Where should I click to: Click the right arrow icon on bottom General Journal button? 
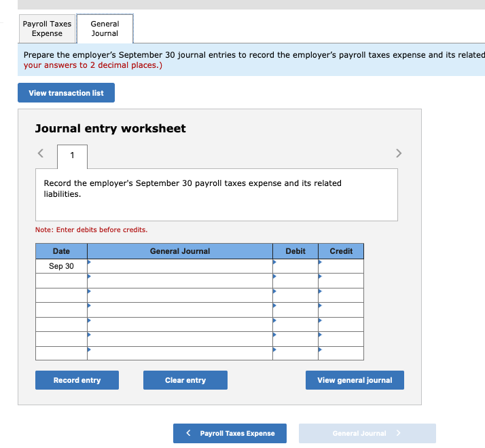[398, 433]
